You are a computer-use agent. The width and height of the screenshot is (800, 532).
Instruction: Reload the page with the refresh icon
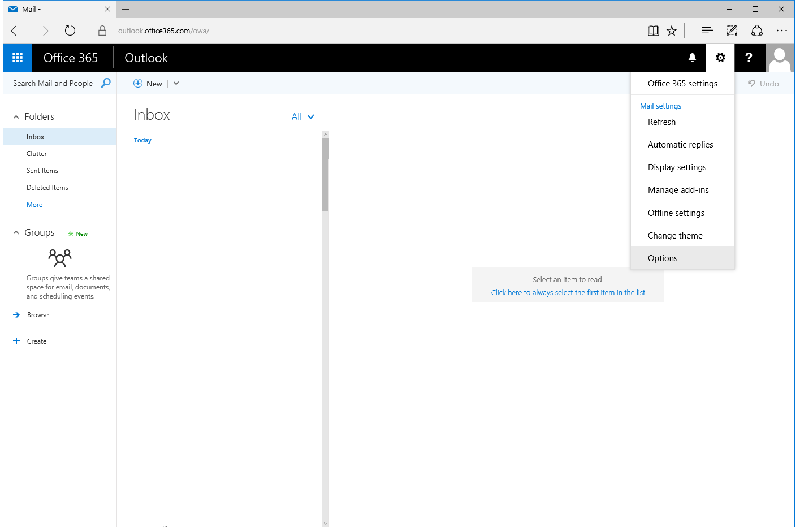point(70,31)
